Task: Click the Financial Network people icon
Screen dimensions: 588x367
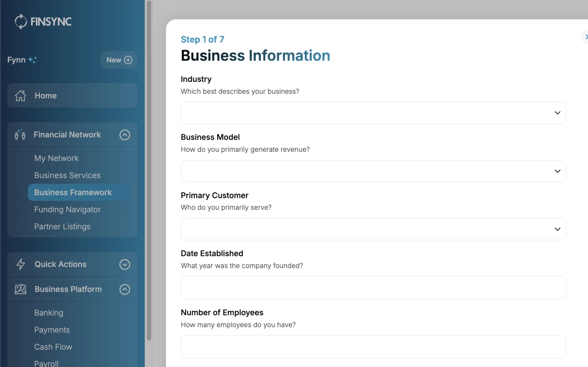Action: [x=20, y=134]
